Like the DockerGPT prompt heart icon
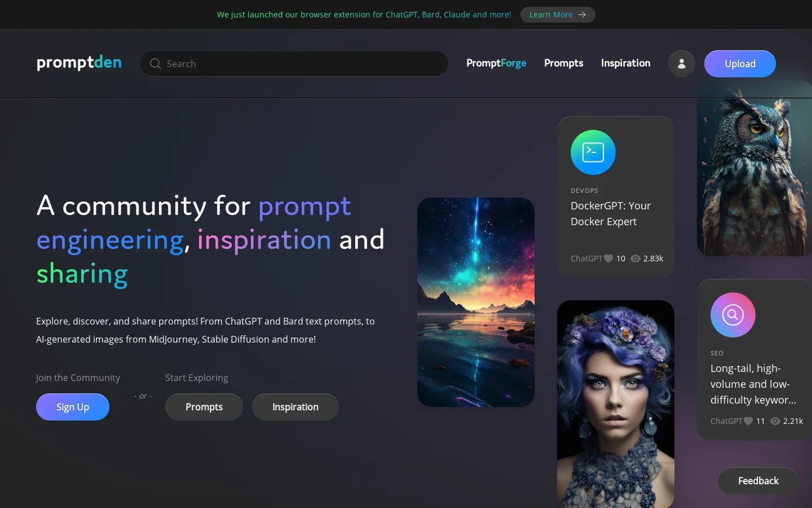Viewport: 812px width, 508px height. coord(608,259)
